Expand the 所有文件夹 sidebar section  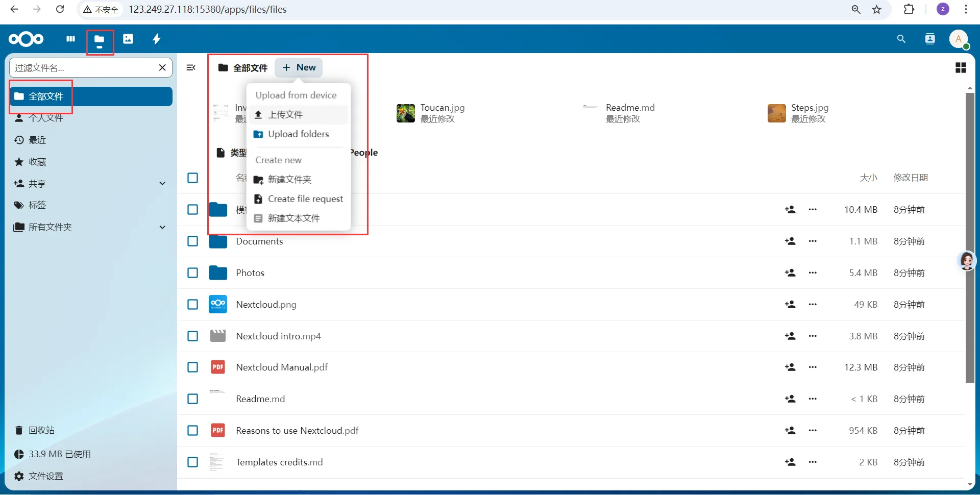(162, 227)
